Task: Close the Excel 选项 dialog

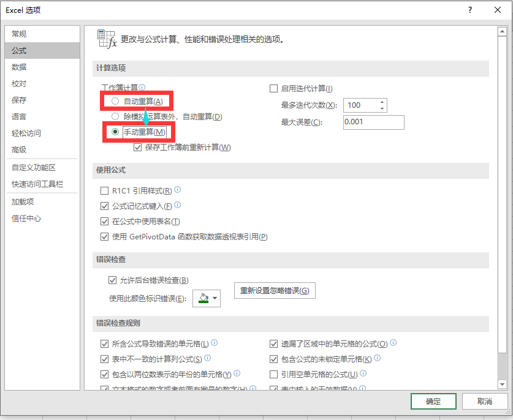Action: pyautogui.click(x=497, y=10)
